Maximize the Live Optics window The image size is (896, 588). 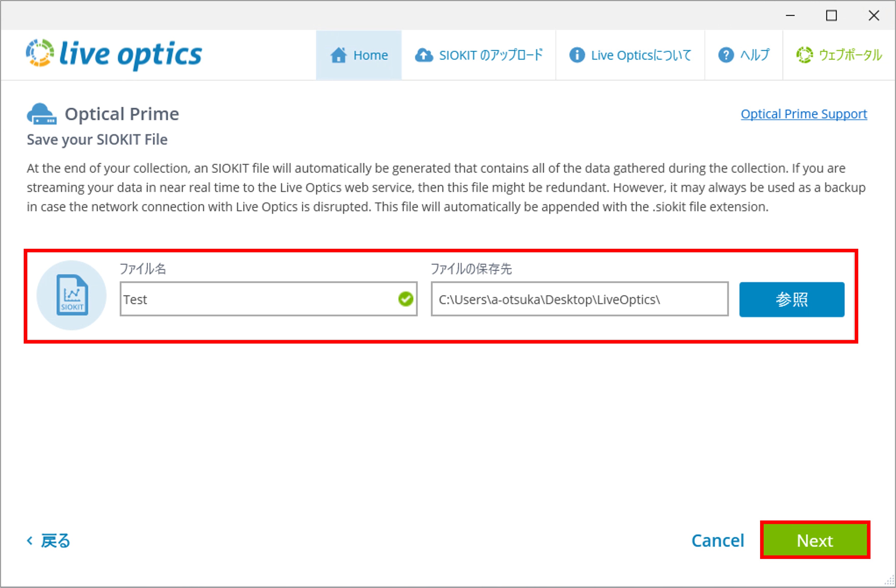[x=831, y=16]
